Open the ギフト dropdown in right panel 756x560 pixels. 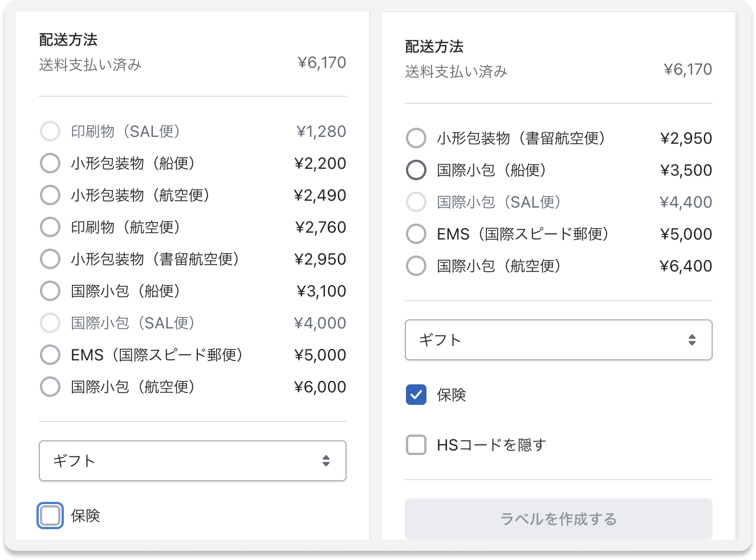(558, 340)
